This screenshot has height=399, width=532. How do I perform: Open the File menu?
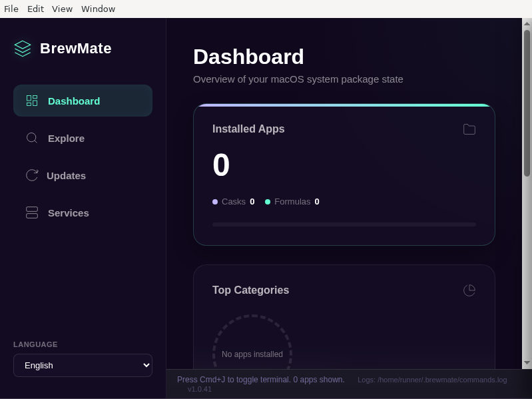(11, 9)
